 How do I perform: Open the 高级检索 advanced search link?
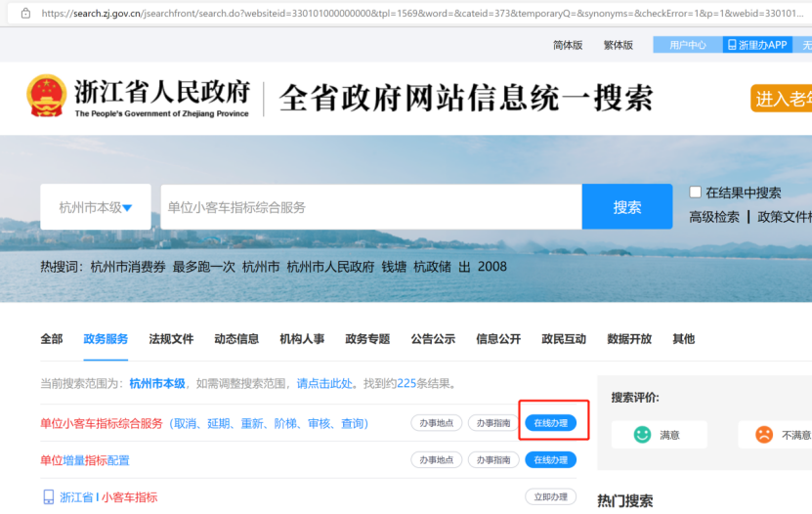tap(714, 217)
